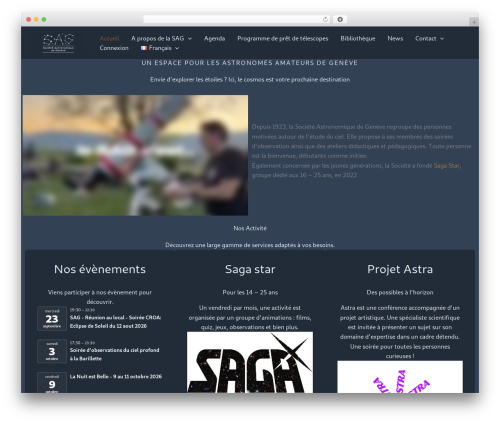The width and height of the screenshot is (500, 423).
Task: Click the round icon right of the address bar
Action: (340, 19)
